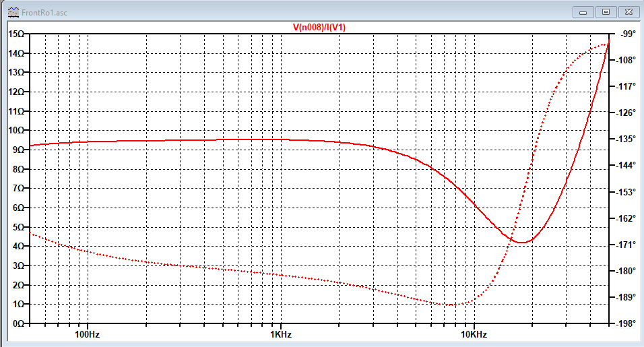Close the FrontRo1.asc plot window
This screenshot has height=347, width=644.
click(629, 12)
